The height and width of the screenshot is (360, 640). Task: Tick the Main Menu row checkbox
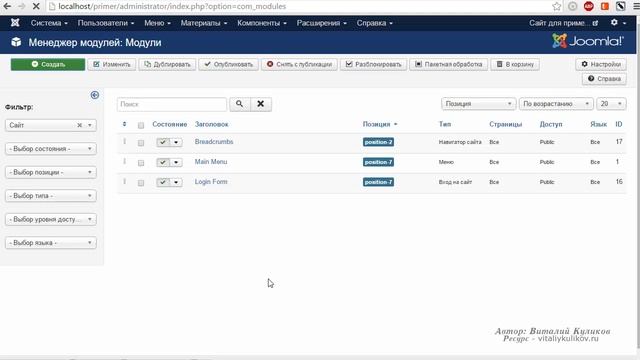(141, 163)
